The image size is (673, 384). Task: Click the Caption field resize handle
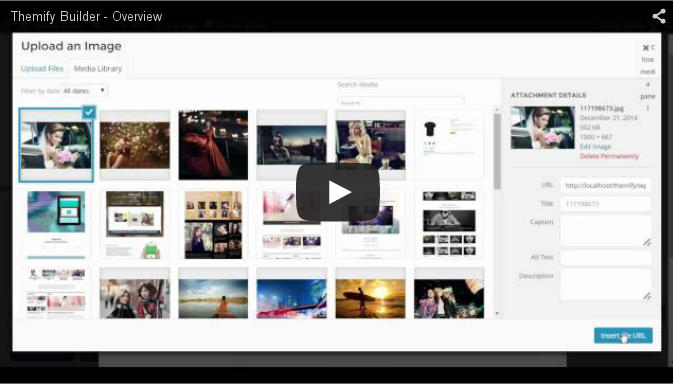click(647, 242)
